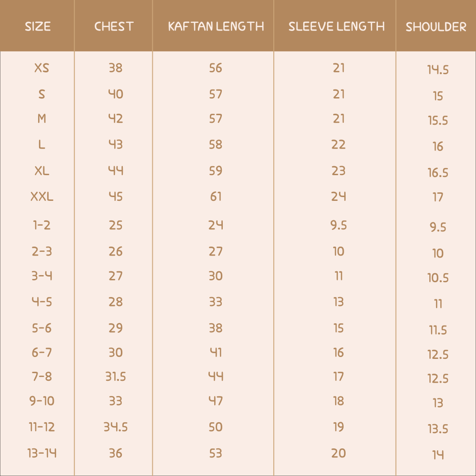476x476 pixels.
Task: Click the SLEEVE LENGTH column header
Action: (x=337, y=26)
